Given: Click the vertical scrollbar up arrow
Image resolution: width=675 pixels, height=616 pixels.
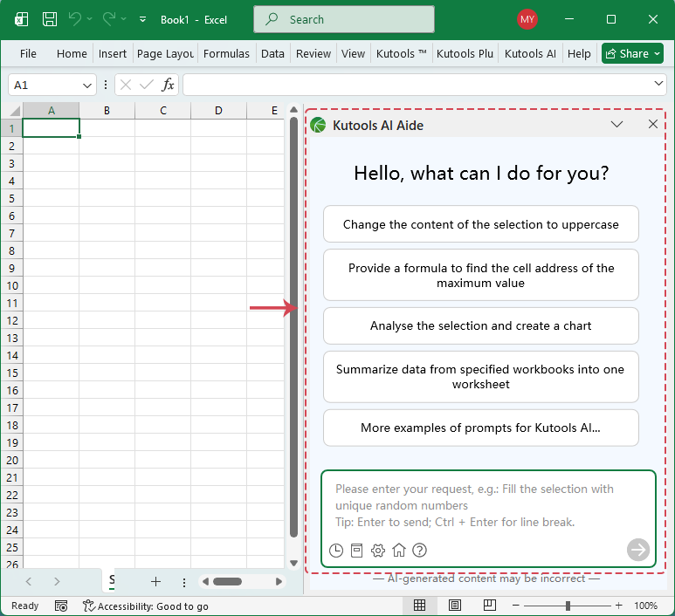Looking at the screenshot, I should coord(294,109).
